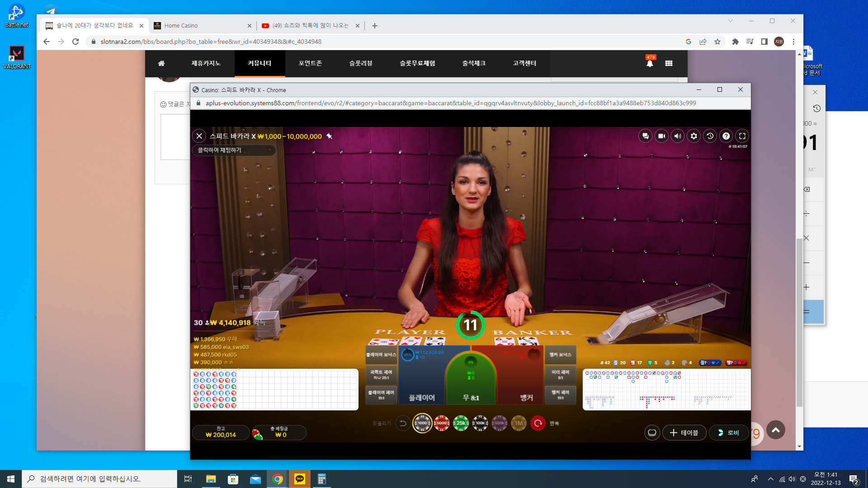Select the 5000 red chip
This screenshot has height=488, width=868.
click(442, 423)
